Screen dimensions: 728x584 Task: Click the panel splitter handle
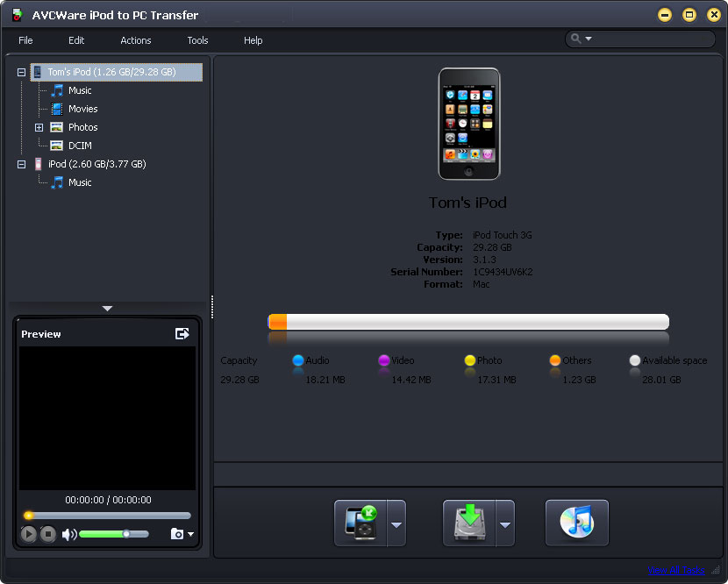click(212, 307)
